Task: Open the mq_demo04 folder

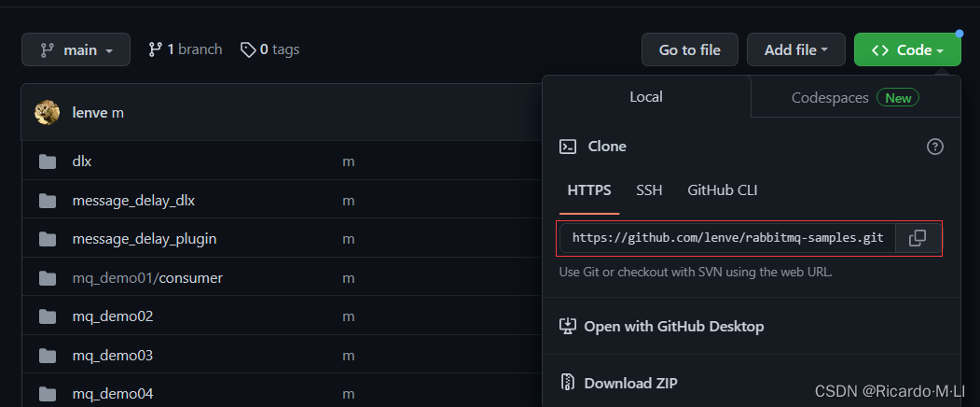Action: (113, 394)
